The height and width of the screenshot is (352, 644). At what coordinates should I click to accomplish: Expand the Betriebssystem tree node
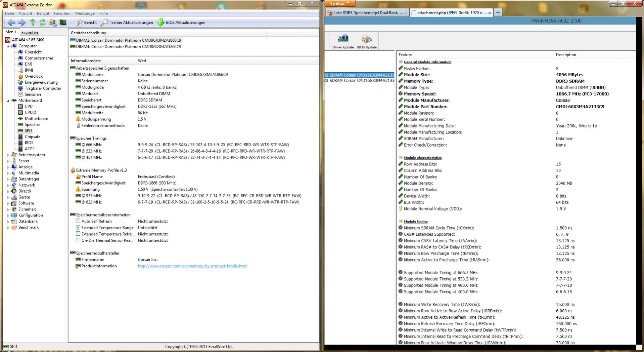coord(8,155)
